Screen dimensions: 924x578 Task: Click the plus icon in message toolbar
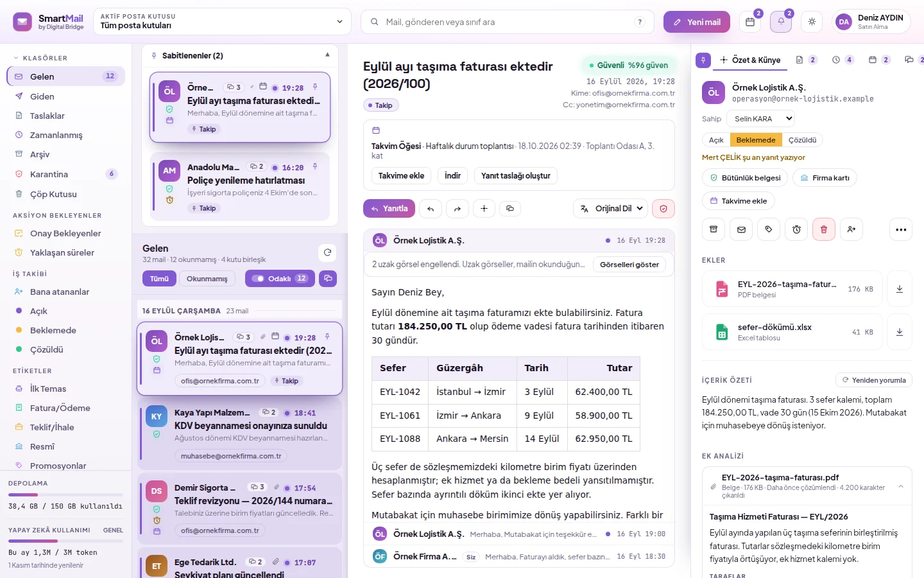click(x=484, y=209)
